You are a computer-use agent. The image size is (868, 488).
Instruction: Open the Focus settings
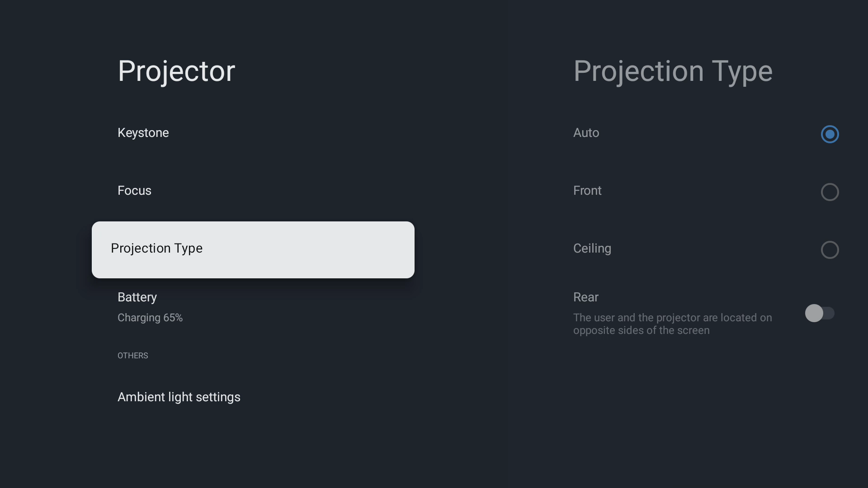coord(134,191)
